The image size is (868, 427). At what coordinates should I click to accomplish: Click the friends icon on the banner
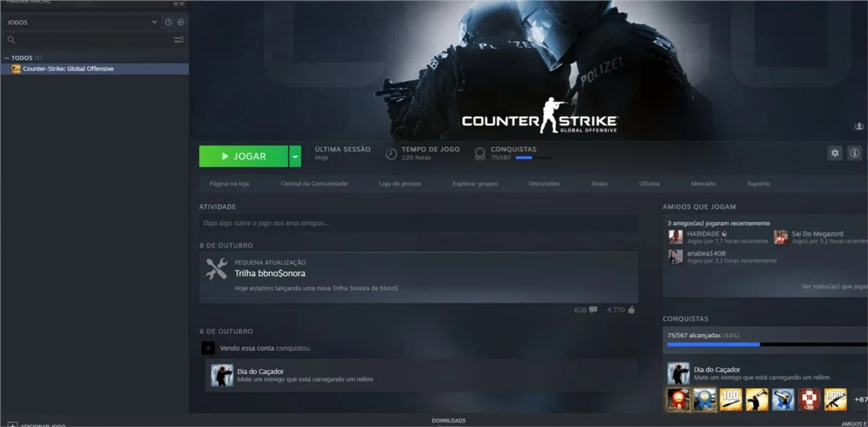click(x=859, y=127)
